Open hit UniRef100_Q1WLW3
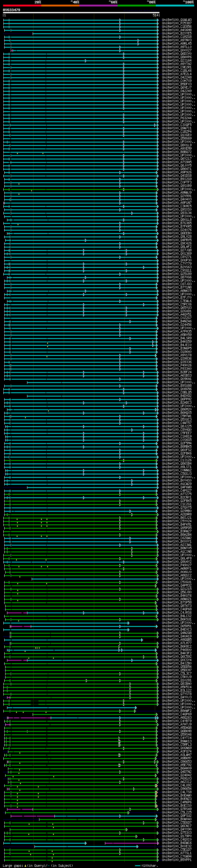This screenshot has width=197, height=868. coord(177,20)
